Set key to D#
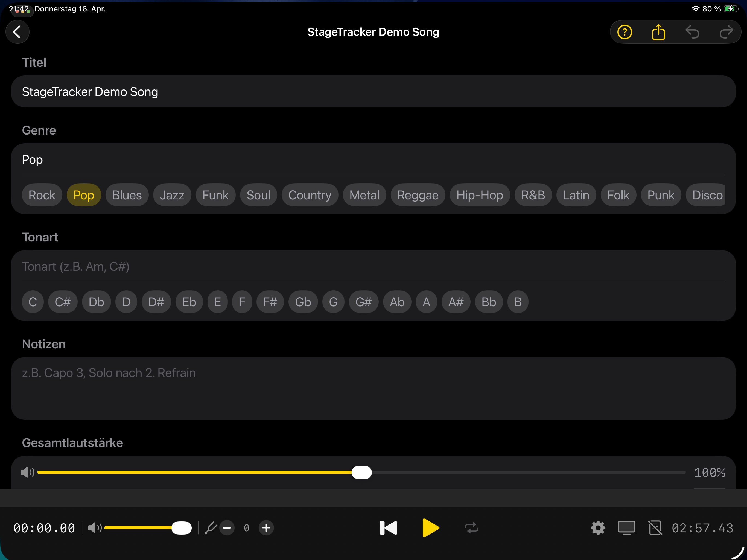 click(156, 302)
